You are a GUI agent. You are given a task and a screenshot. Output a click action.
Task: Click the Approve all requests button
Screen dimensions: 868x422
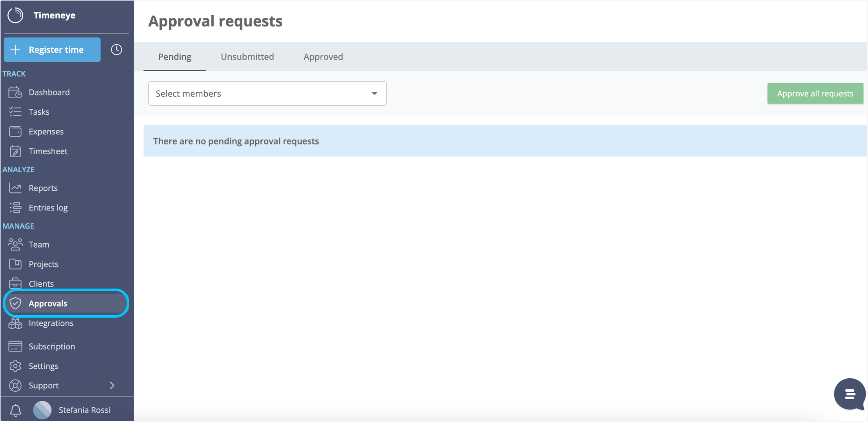point(815,93)
